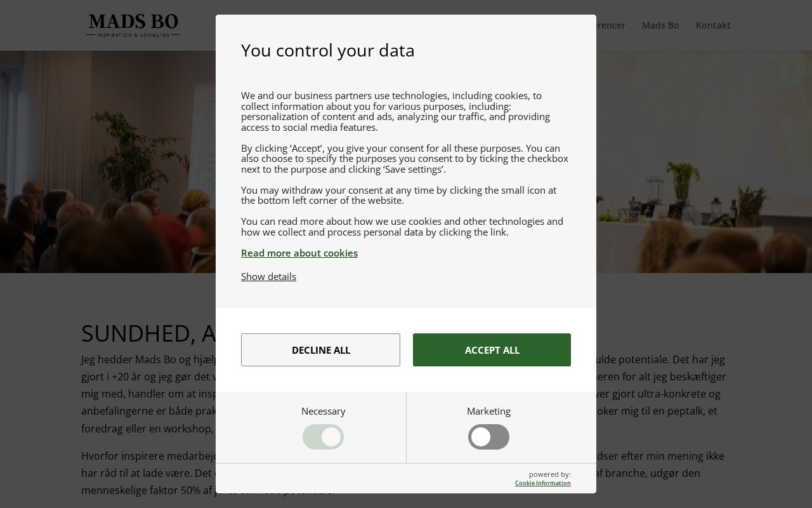Open the Cookie Information provider link
Screen dimensions: 812x508
point(542,483)
